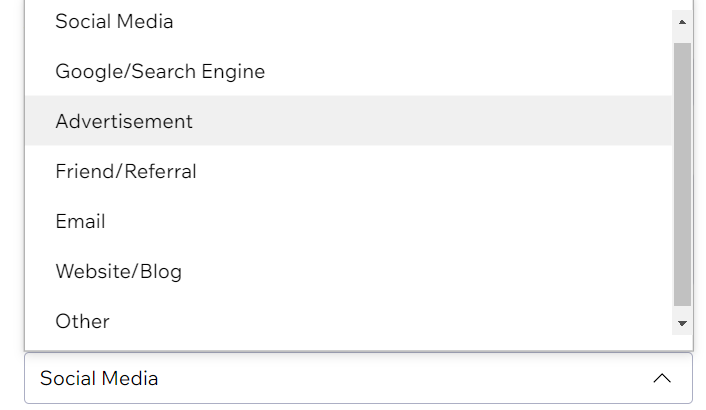The image size is (706, 410).
Task: Choose the Email option
Action: (x=81, y=221)
